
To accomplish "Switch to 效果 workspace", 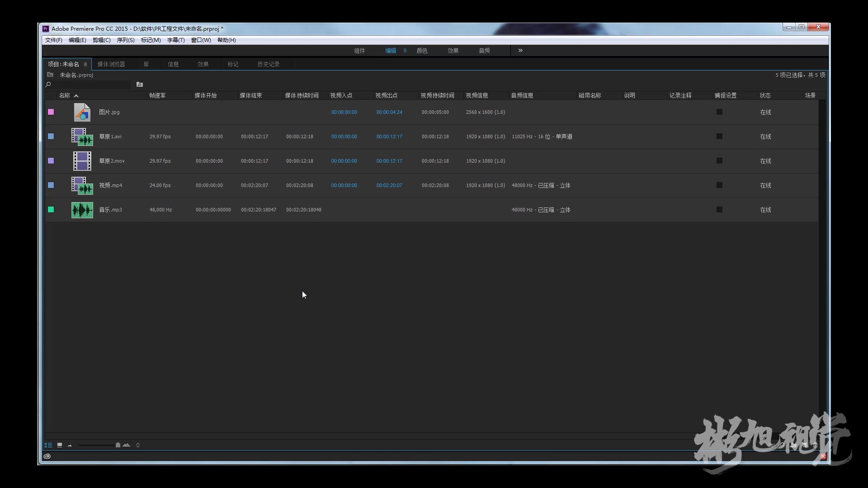I will [453, 51].
